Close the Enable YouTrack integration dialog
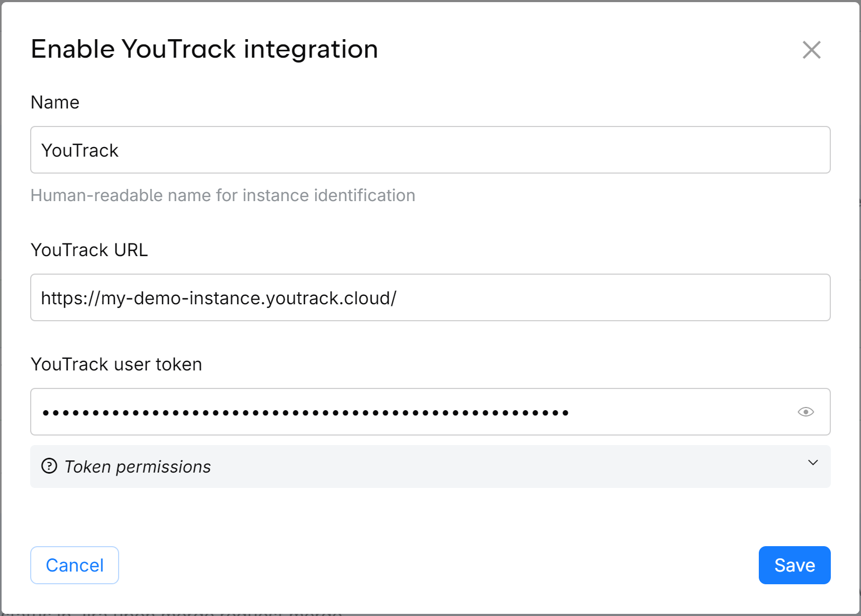 click(811, 50)
